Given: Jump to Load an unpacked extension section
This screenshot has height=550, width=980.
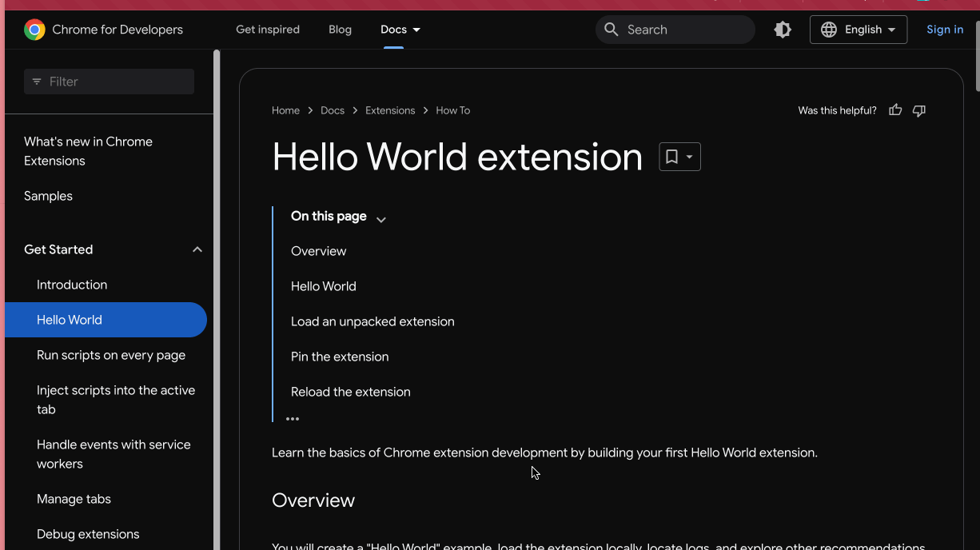Looking at the screenshot, I should (x=372, y=321).
